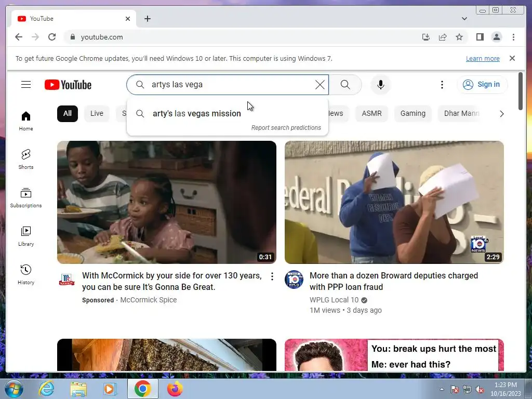532x399 pixels.
Task: Bookmark this page with star
Action: pyautogui.click(x=459, y=37)
